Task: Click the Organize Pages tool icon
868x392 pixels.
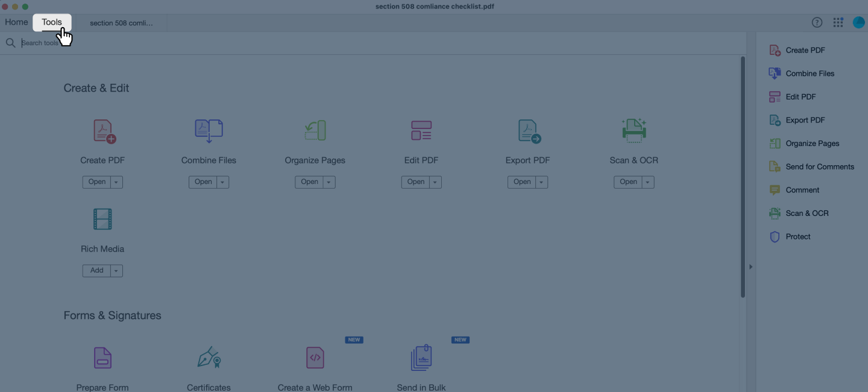Action: [315, 130]
